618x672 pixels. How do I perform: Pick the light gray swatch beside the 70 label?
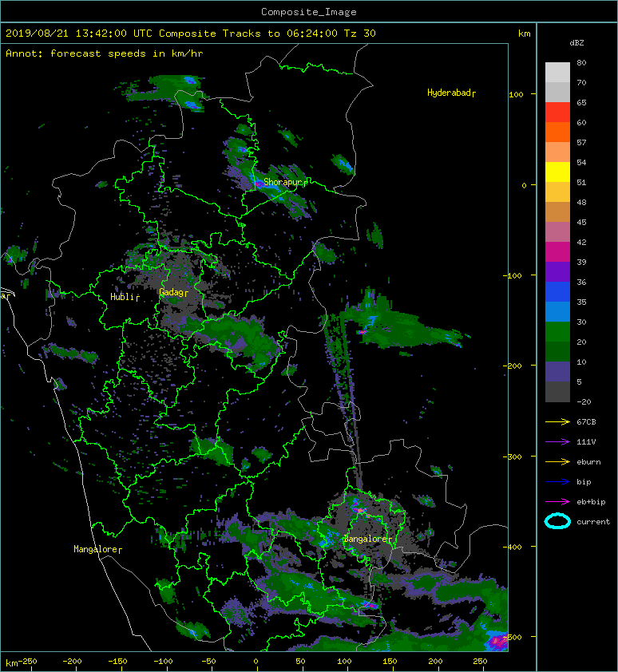click(557, 92)
